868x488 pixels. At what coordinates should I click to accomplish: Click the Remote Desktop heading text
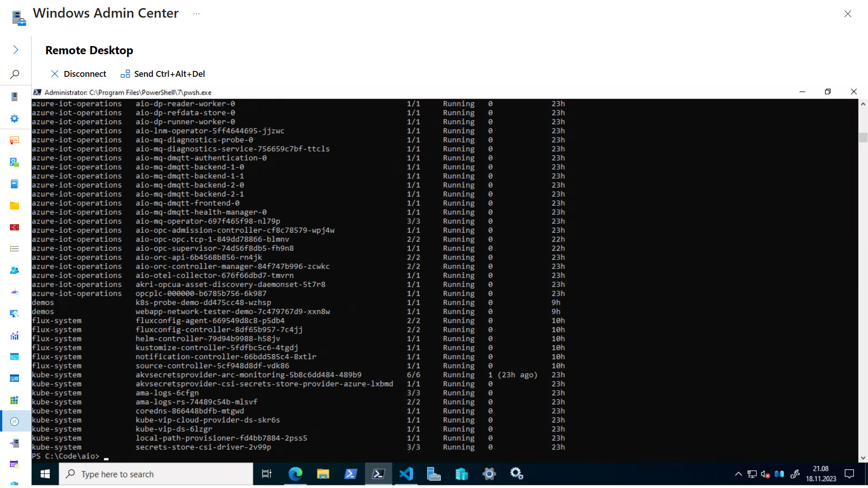[x=89, y=50]
